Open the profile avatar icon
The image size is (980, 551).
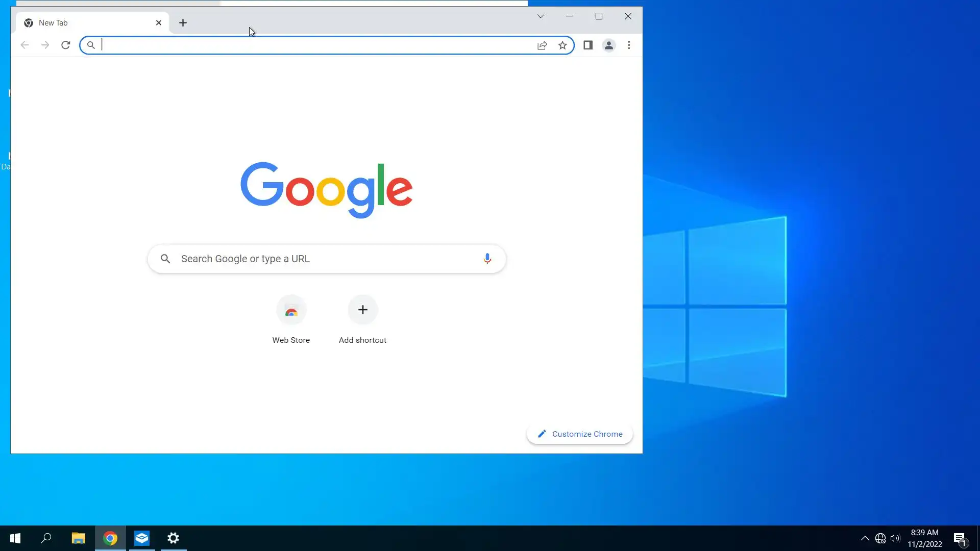pos(608,45)
